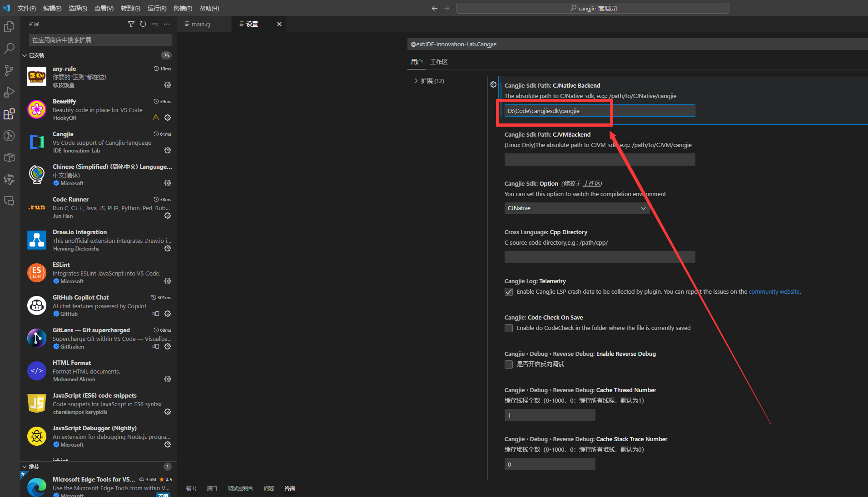Go forward using the navigation arrow
868x497 pixels.
(446, 8)
